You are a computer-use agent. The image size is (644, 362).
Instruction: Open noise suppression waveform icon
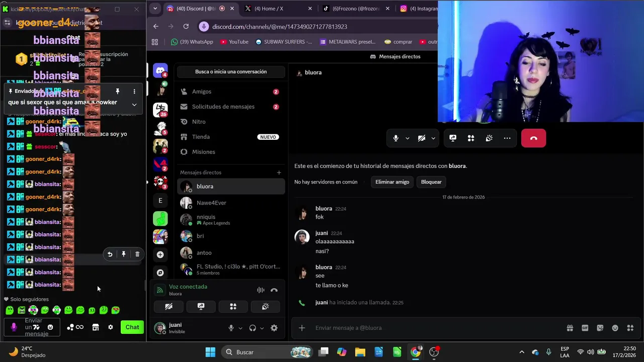tap(261, 290)
